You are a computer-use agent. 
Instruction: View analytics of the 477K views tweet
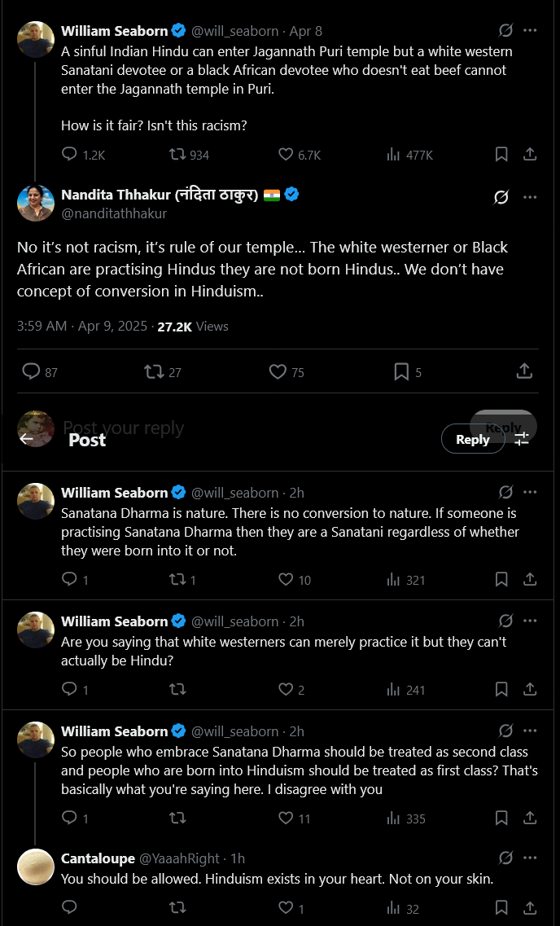394,154
